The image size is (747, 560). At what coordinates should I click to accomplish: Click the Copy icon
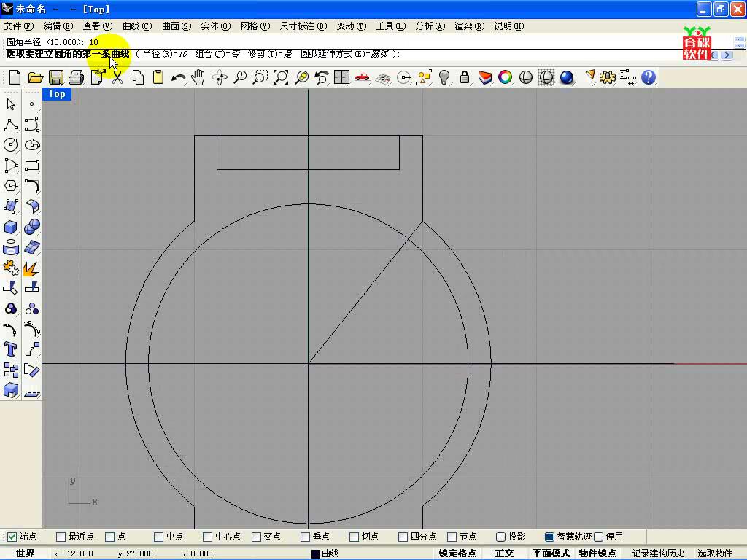(138, 77)
